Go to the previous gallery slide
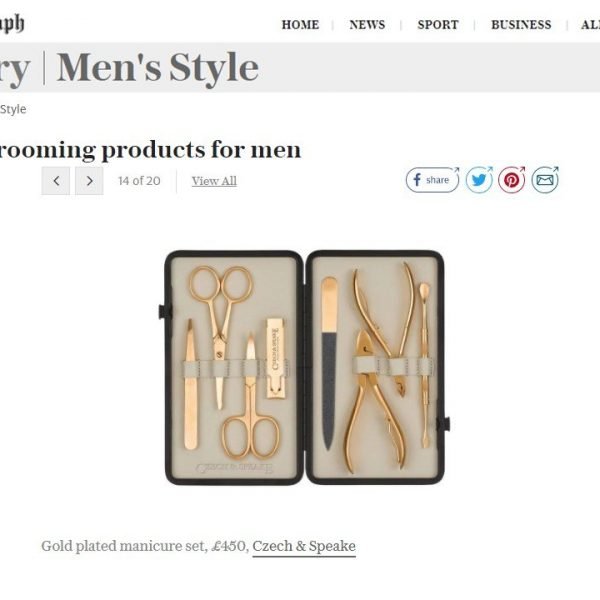600x600 pixels. [56, 181]
